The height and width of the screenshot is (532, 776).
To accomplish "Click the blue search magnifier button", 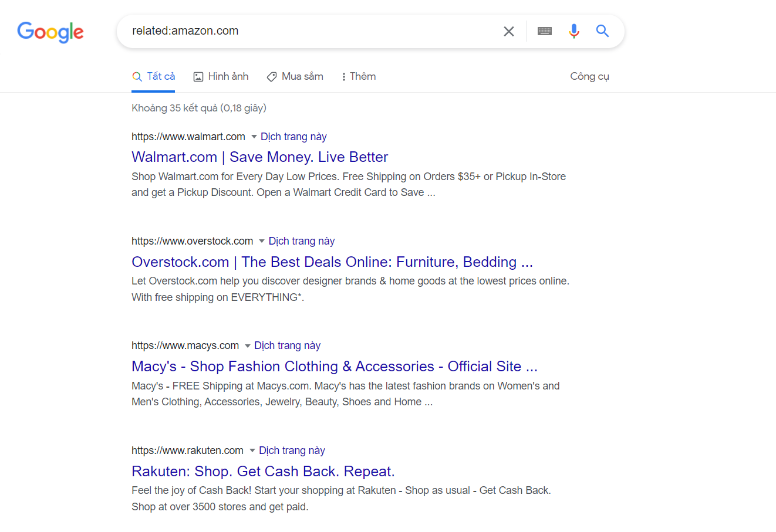I will 602,31.
